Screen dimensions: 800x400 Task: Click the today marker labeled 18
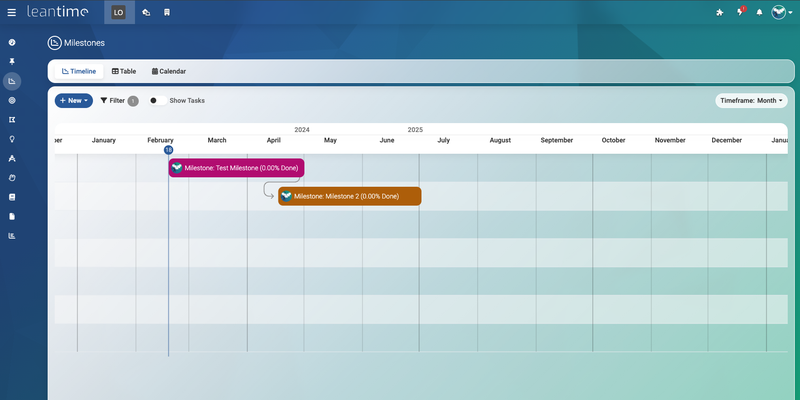(168, 150)
